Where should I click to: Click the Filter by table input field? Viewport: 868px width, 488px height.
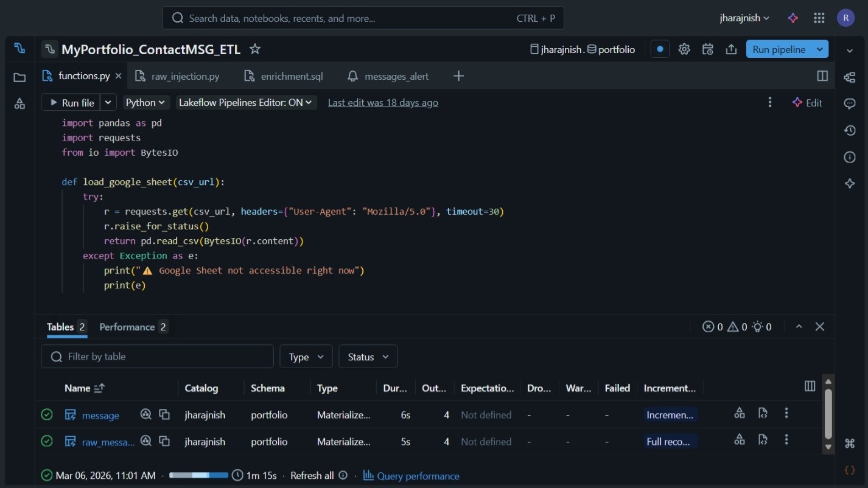point(157,357)
